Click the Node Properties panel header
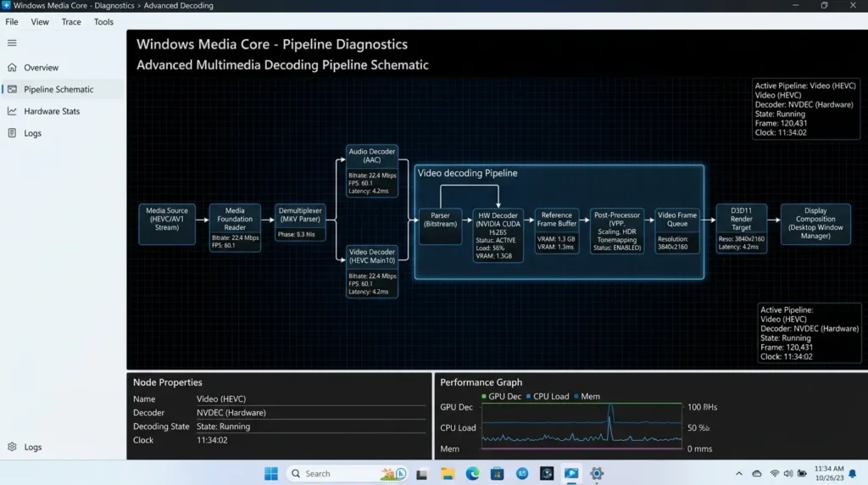 (168, 382)
